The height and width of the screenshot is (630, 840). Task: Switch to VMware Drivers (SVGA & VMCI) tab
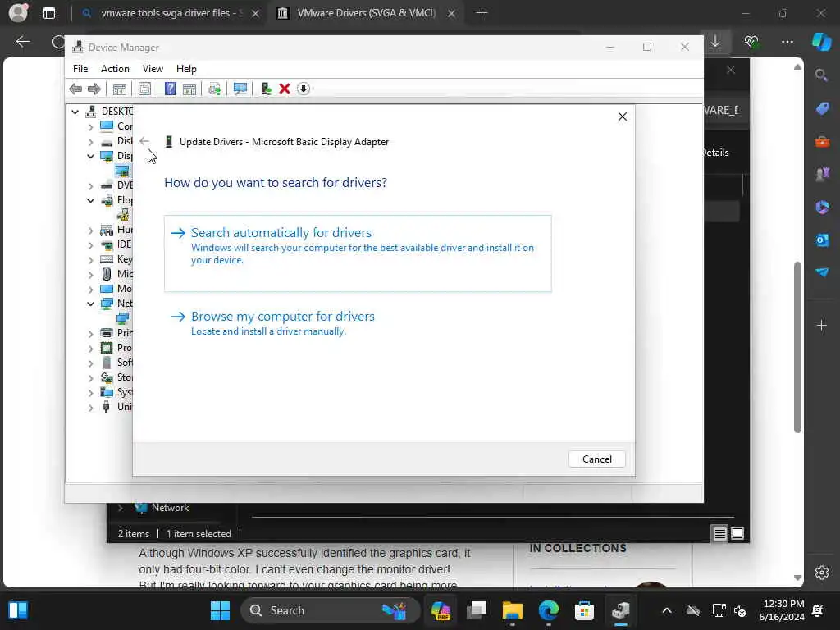click(367, 13)
